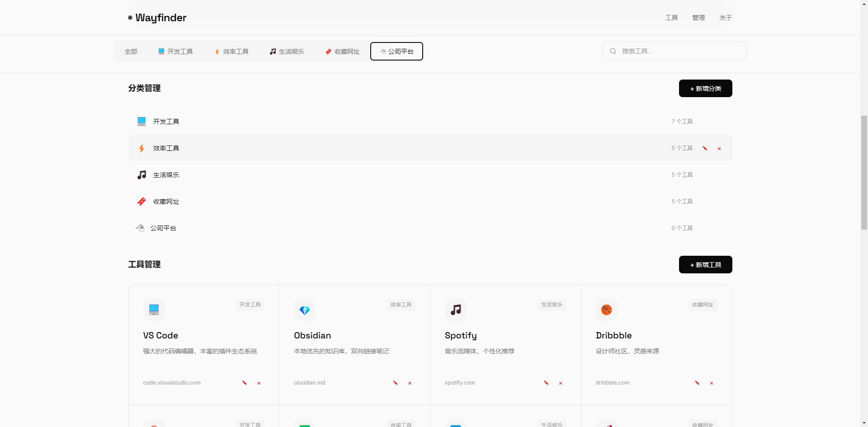Open the 管理 menu in top navigation
Screen dimensions: 868x427
(x=698, y=18)
